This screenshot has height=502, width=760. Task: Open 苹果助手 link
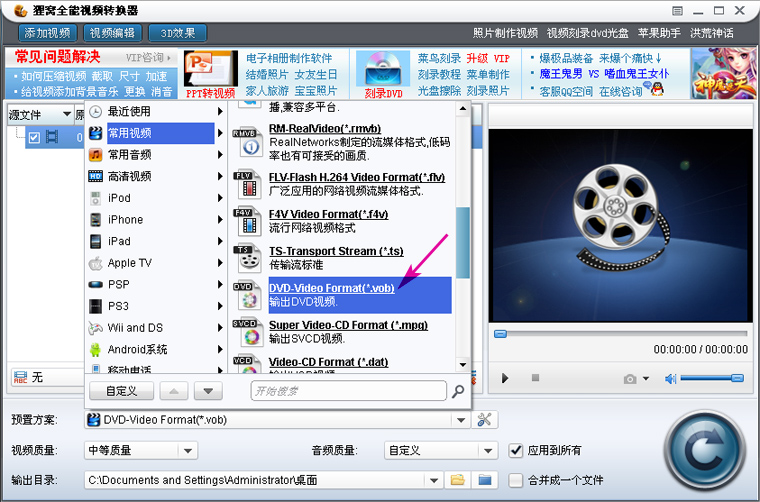click(x=659, y=33)
